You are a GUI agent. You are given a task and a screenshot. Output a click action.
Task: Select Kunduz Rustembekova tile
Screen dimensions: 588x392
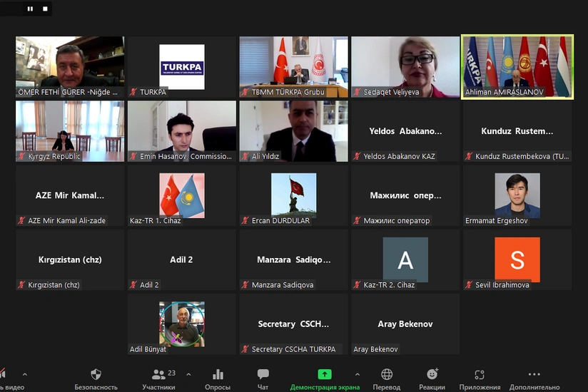point(517,131)
